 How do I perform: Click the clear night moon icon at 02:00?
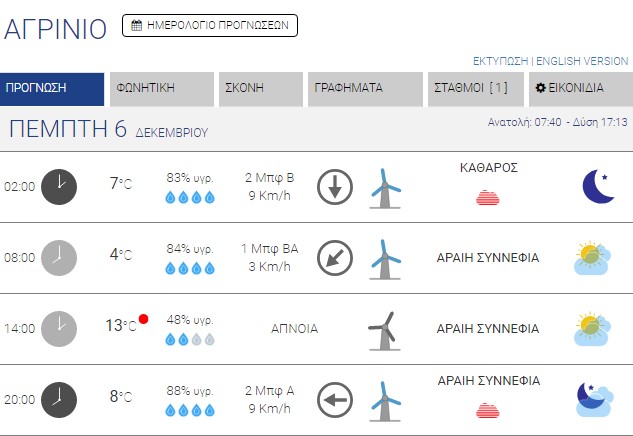click(x=598, y=186)
